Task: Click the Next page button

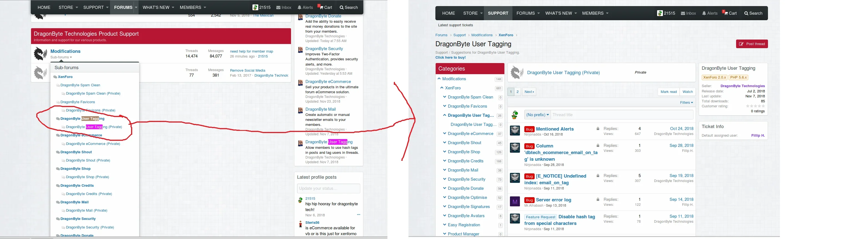Action: [529, 92]
